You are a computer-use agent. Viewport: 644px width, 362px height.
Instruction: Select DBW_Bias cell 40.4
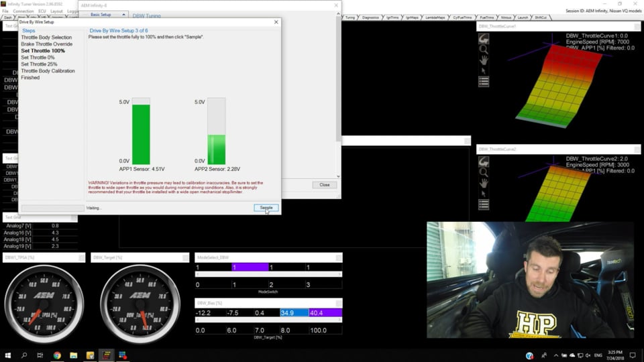click(325, 313)
